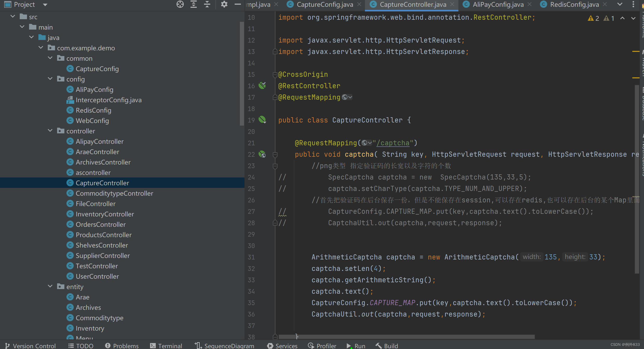Collapse all nodes in the Project tree
Image resolution: width=644 pixels, height=349 pixels.
[207, 4]
